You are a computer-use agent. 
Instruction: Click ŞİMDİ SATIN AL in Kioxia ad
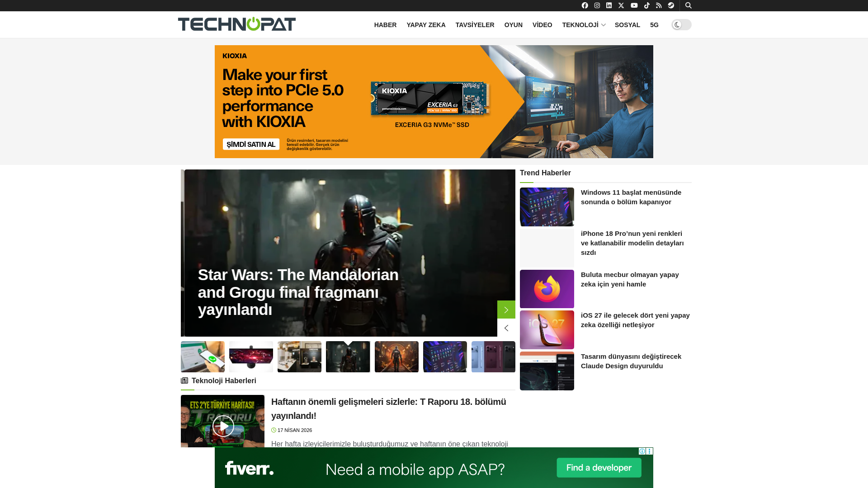251,144
